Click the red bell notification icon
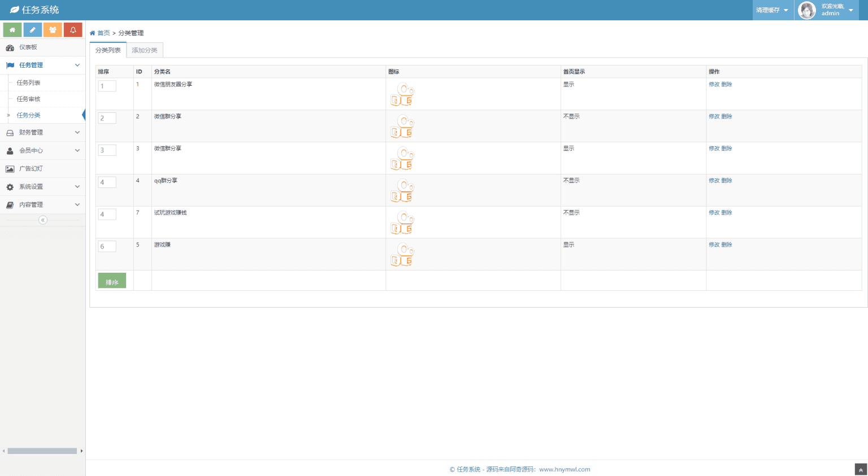This screenshot has height=476, width=868. (x=73, y=30)
